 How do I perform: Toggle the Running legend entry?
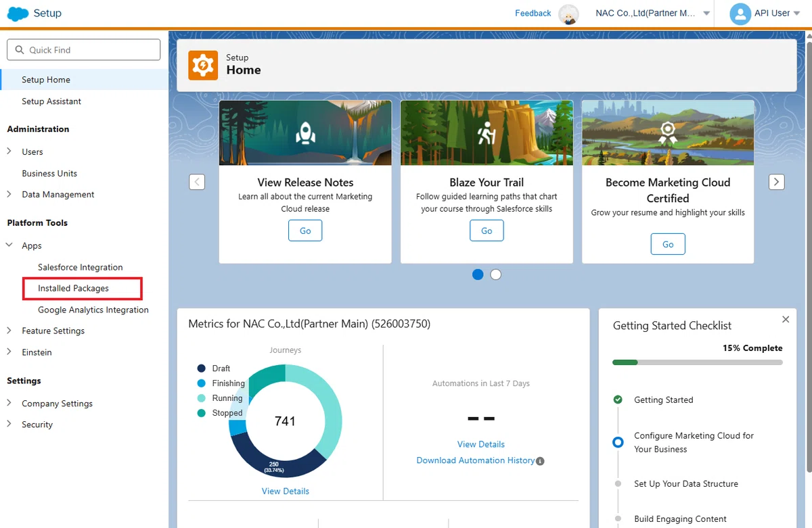[219, 398]
